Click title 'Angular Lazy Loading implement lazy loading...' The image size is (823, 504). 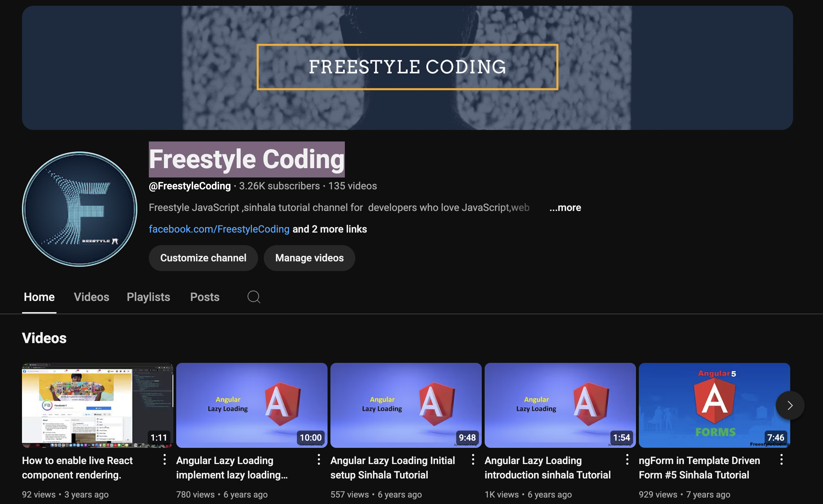click(x=232, y=468)
